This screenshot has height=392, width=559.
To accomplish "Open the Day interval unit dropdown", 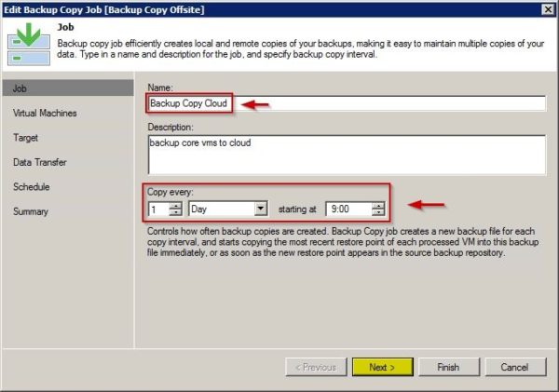I will pos(261,209).
